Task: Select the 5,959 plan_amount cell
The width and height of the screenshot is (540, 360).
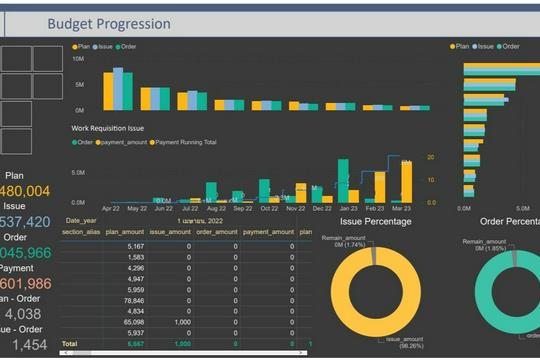Action: 136,290
